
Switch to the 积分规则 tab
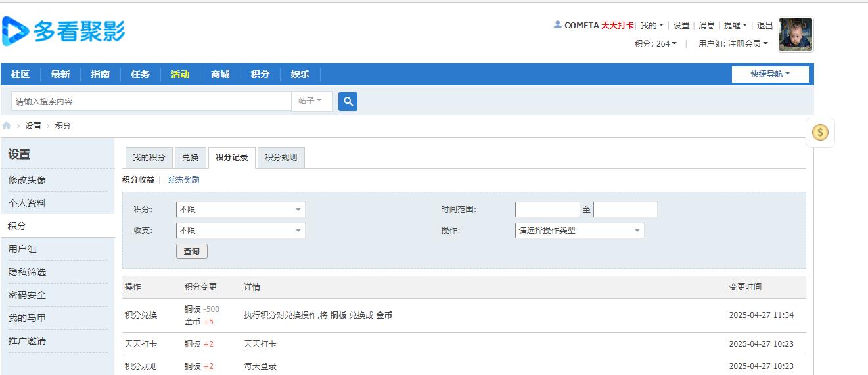[281, 158]
